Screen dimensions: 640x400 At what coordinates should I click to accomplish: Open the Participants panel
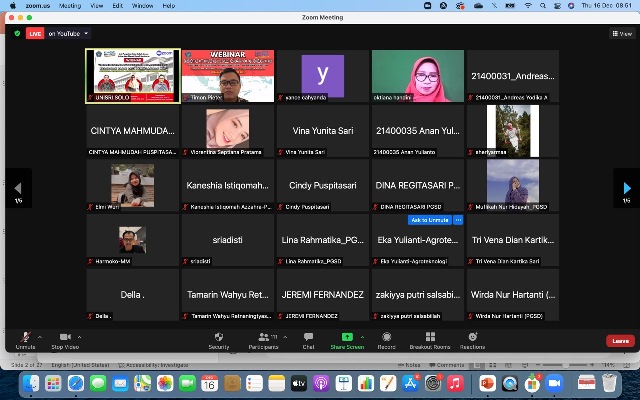click(263, 337)
